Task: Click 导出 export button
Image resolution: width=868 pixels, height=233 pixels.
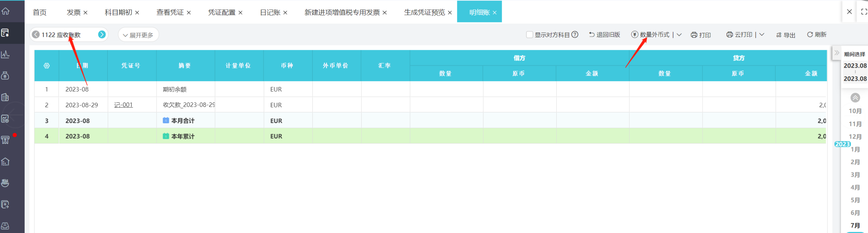Action: 786,35
